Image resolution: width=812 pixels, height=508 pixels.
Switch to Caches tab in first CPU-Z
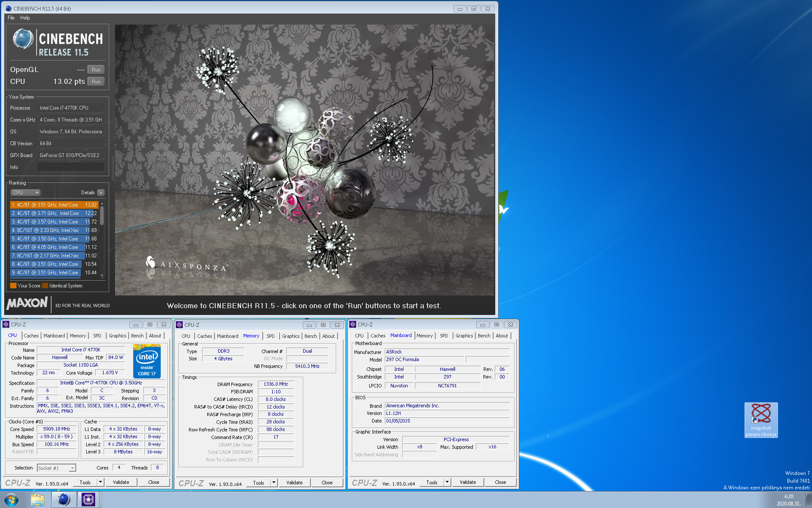tap(31, 336)
